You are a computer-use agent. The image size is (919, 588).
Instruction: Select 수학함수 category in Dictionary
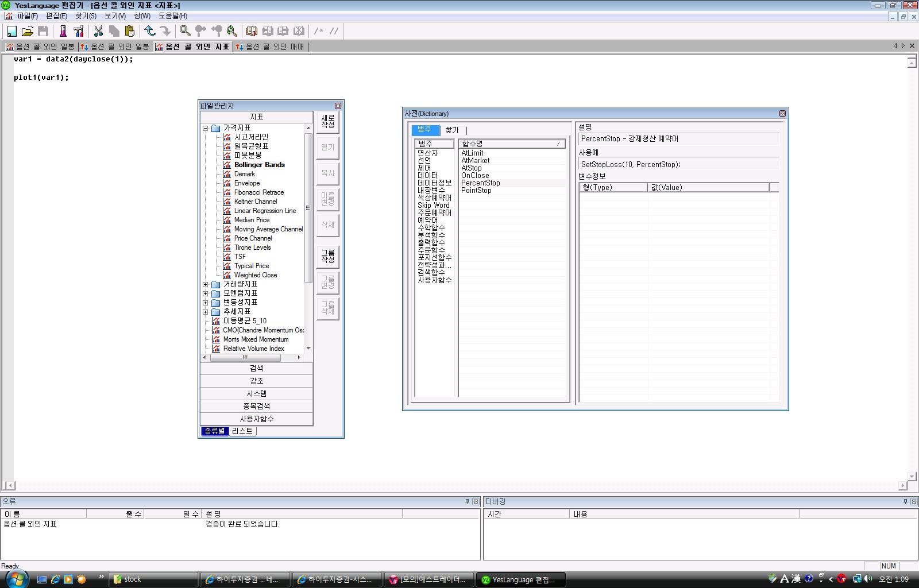click(x=431, y=228)
